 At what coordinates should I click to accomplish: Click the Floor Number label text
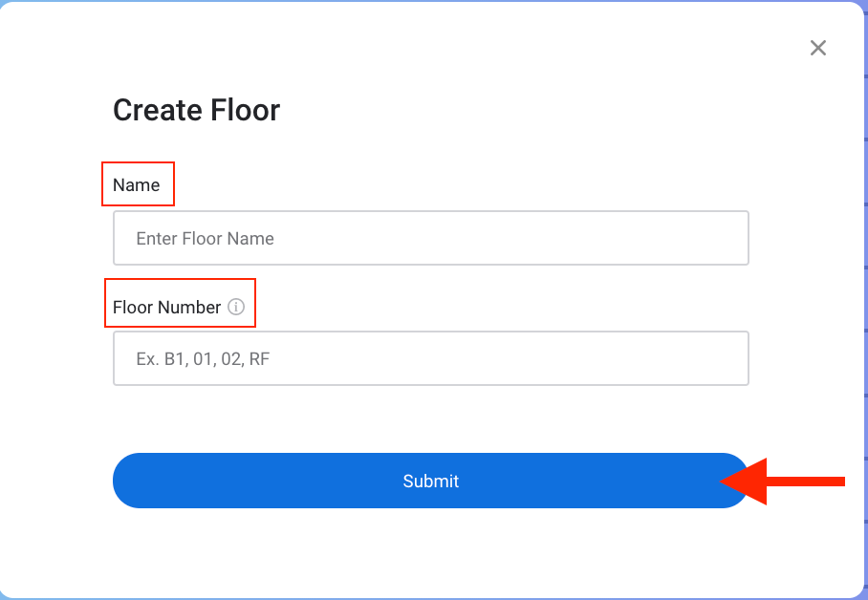click(x=166, y=308)
